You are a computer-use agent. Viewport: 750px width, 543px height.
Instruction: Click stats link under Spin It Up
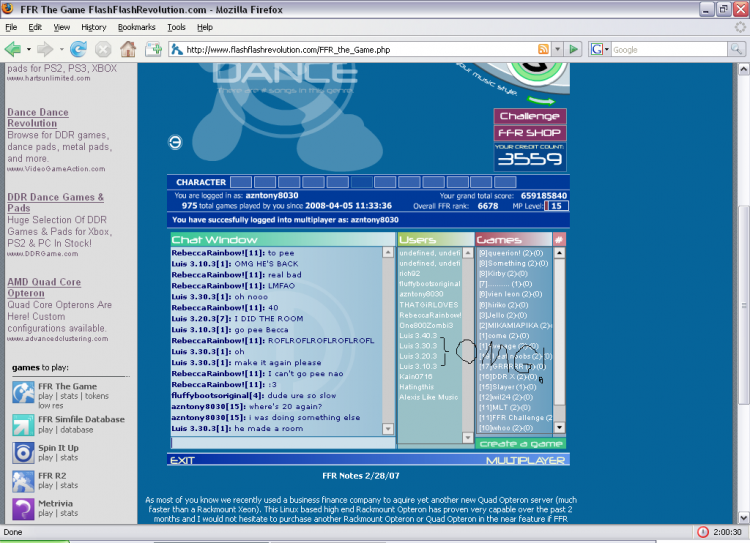point(69,458)
